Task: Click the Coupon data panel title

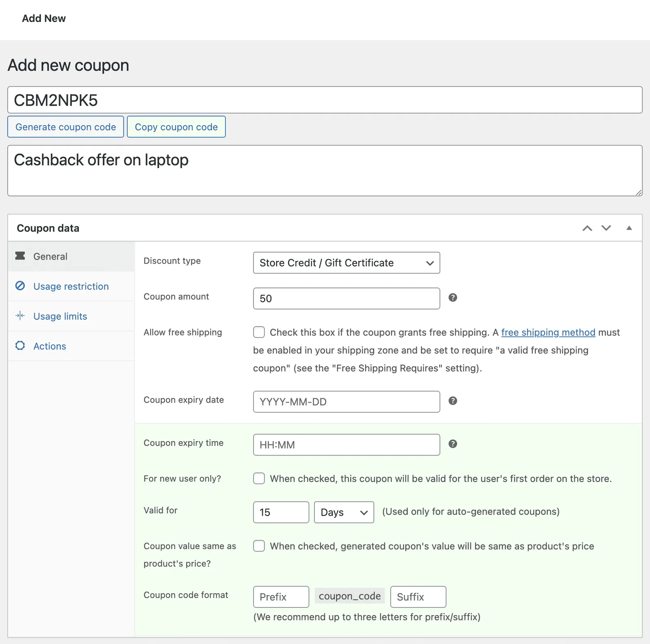Action: (x=48, y=228)
